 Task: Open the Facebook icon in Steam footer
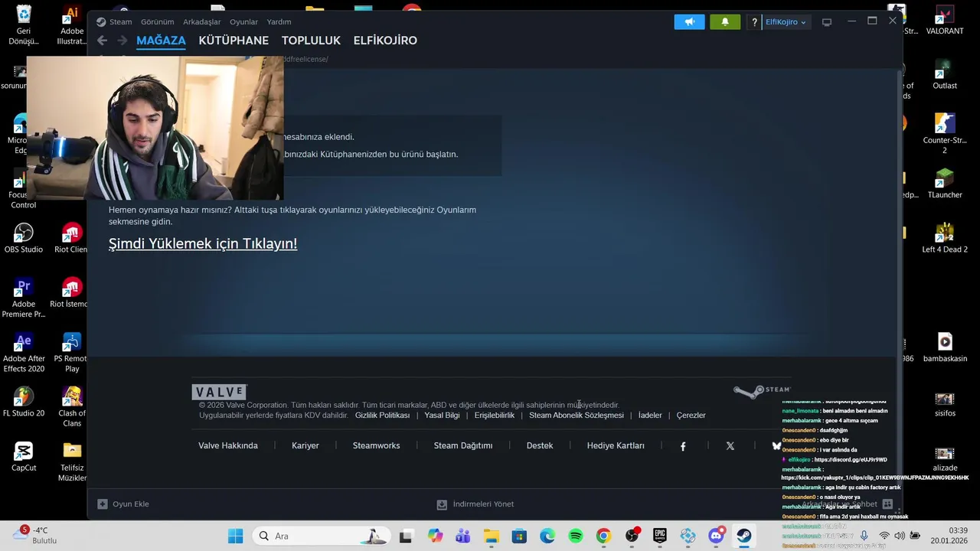pos(683,446)
